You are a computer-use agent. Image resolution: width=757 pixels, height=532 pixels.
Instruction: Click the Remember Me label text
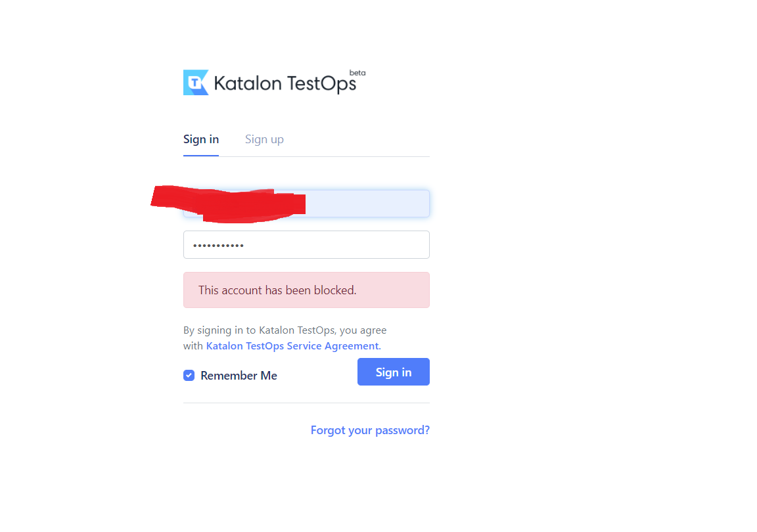point(239,376)
